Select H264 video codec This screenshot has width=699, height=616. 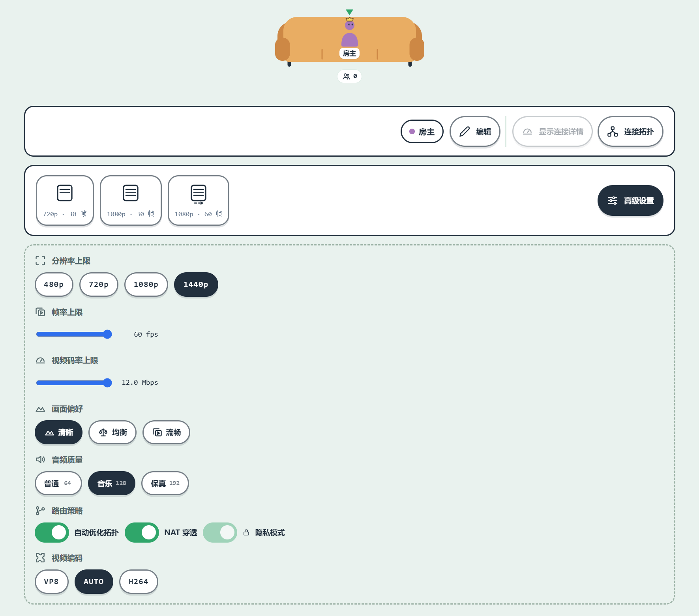139,582
